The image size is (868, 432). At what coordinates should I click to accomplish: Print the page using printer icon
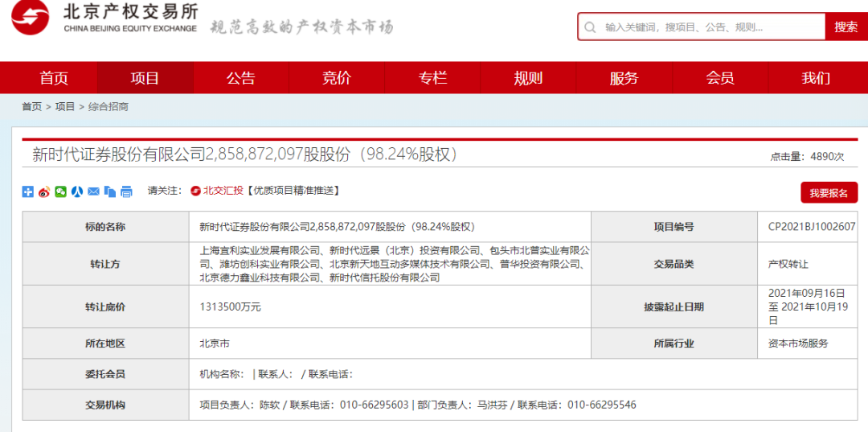point(126,191)
